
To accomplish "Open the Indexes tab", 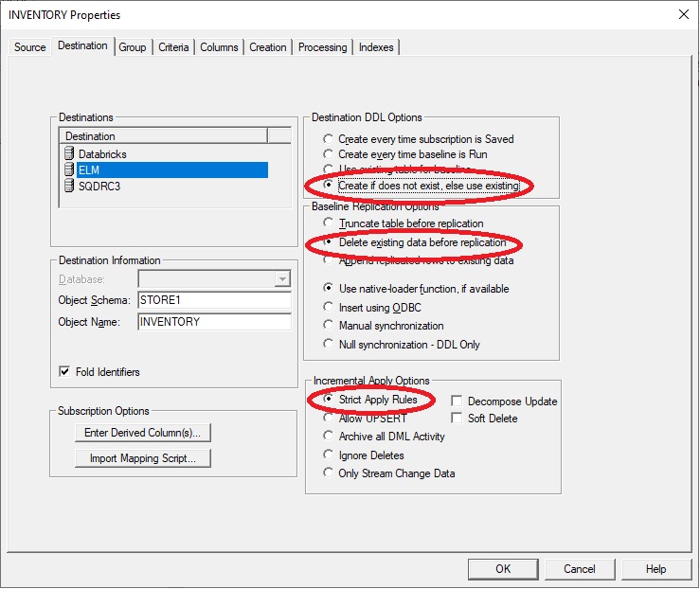I will point(376,47).
